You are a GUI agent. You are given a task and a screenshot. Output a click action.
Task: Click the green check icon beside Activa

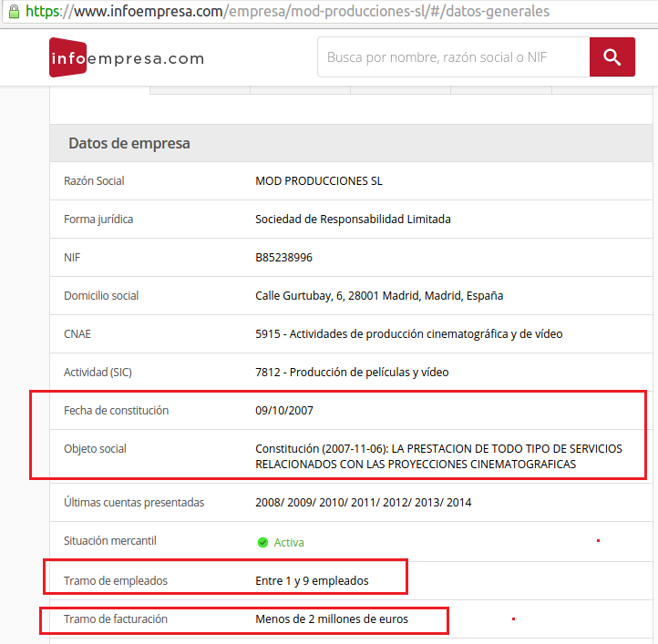[x=262, y=542]
